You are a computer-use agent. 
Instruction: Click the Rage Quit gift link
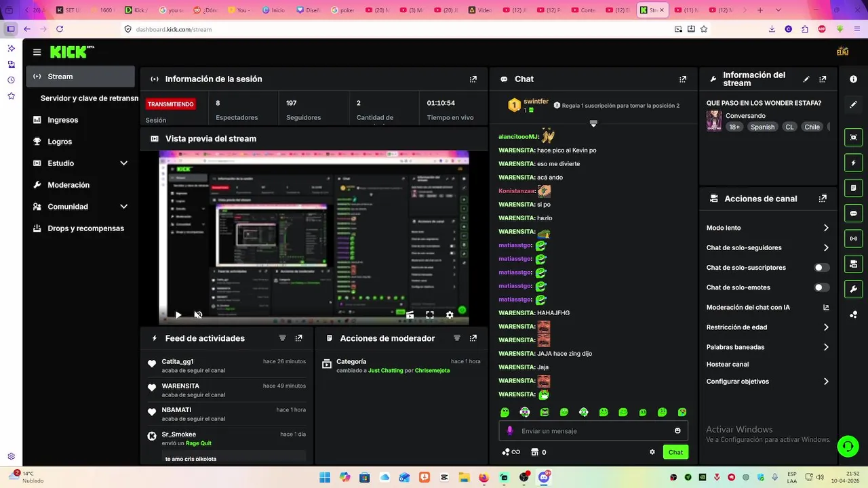(x=199, y=443)
